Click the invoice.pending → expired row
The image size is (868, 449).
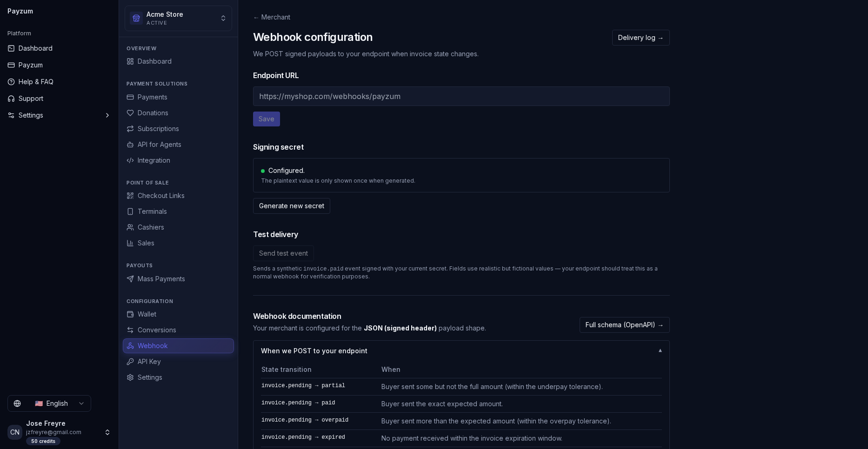461,438
